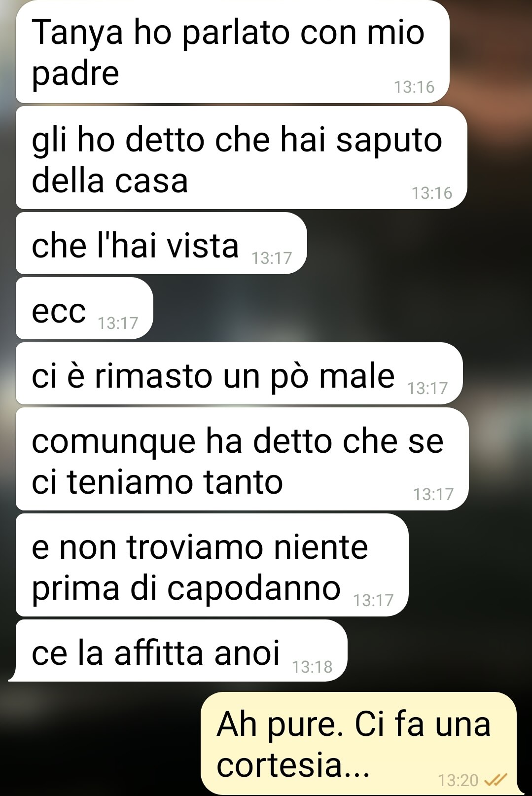This screenshot has width=532, height=796.
Task: Click the 13:20 timestamp on the sent message
Action: click(458, 780)
